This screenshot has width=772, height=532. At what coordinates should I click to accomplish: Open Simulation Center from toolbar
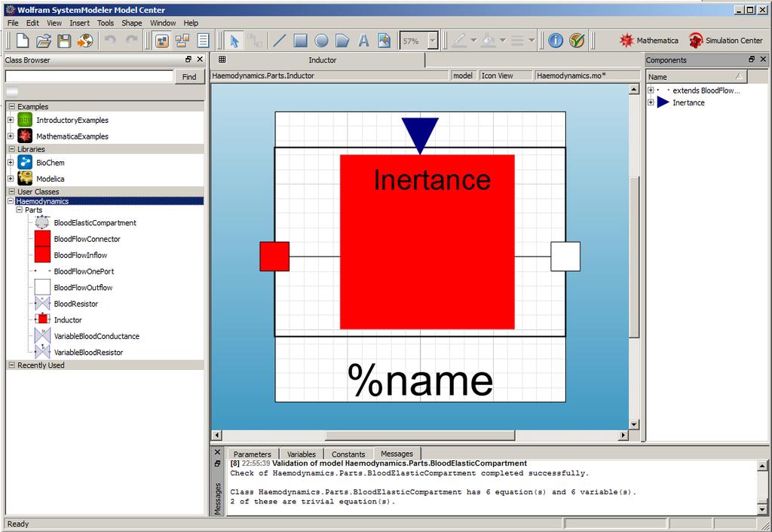[725, 41]
